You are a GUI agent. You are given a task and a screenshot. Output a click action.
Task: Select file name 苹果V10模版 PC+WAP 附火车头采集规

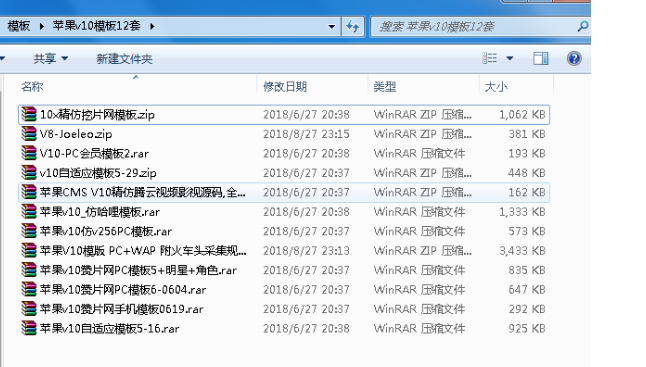click(143, 250)
